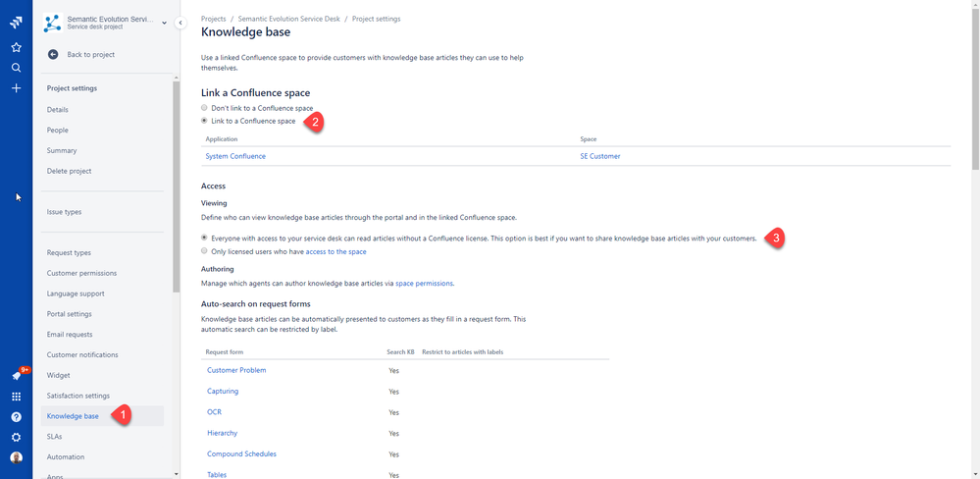
Task: Click the create plus icon
Action: click(17, 88)
